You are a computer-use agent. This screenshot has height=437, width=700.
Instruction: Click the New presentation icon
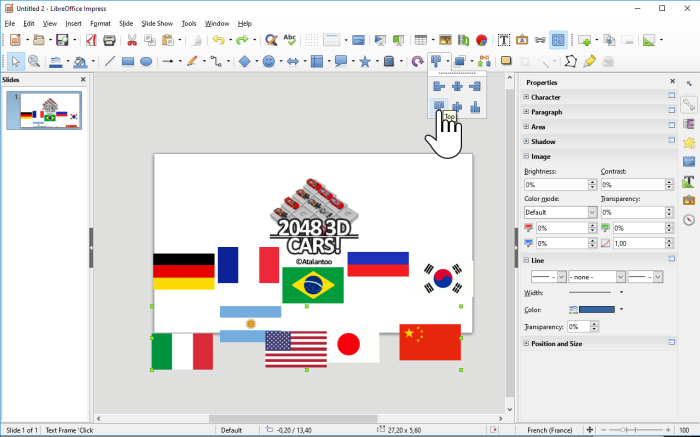(x=15, y=40)
